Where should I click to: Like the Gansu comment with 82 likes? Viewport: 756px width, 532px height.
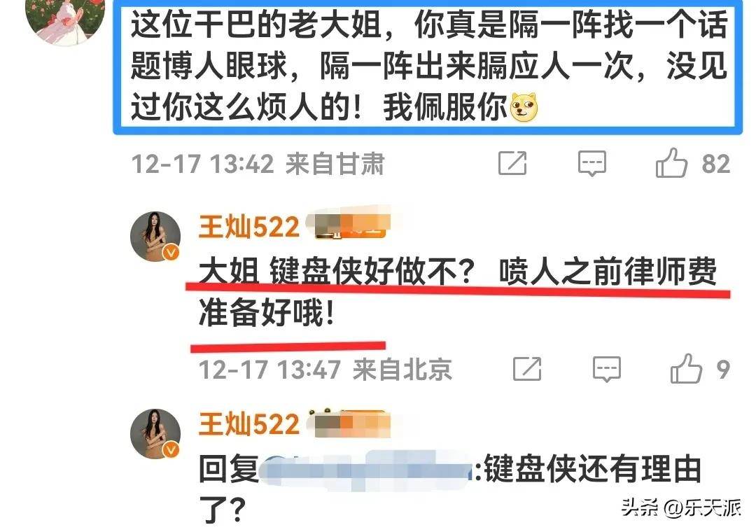coord(671,162)
